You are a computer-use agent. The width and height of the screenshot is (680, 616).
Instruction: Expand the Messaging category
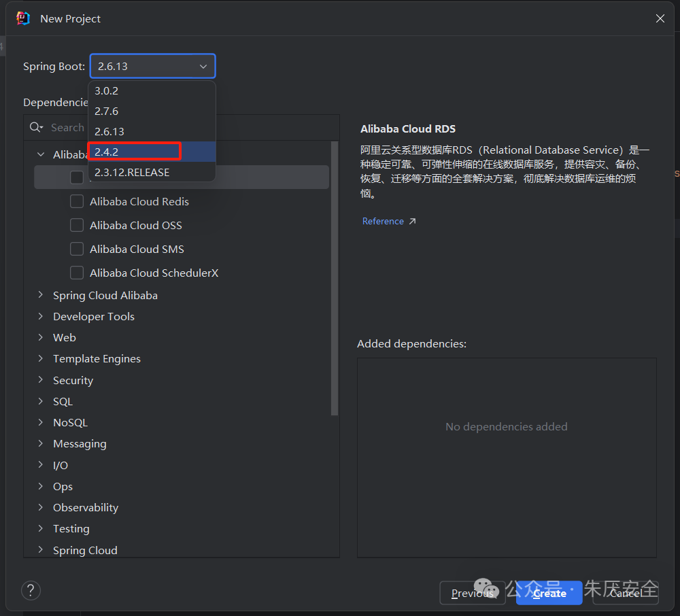pos(41,443)
